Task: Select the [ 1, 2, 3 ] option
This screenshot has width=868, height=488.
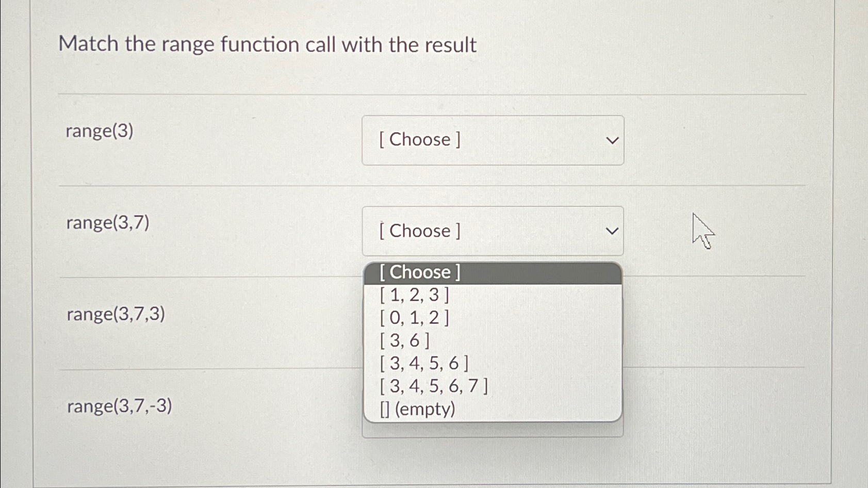Action: pyautogui.click(x=414, y=295)
